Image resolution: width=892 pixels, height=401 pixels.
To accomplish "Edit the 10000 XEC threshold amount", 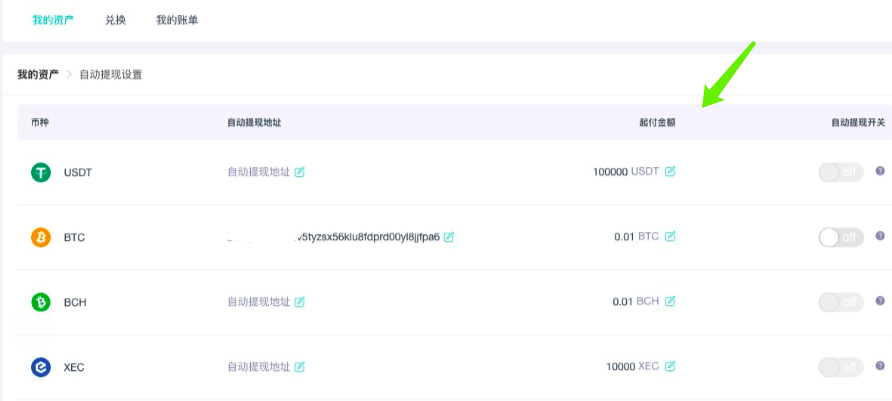I will click(670, 366).
